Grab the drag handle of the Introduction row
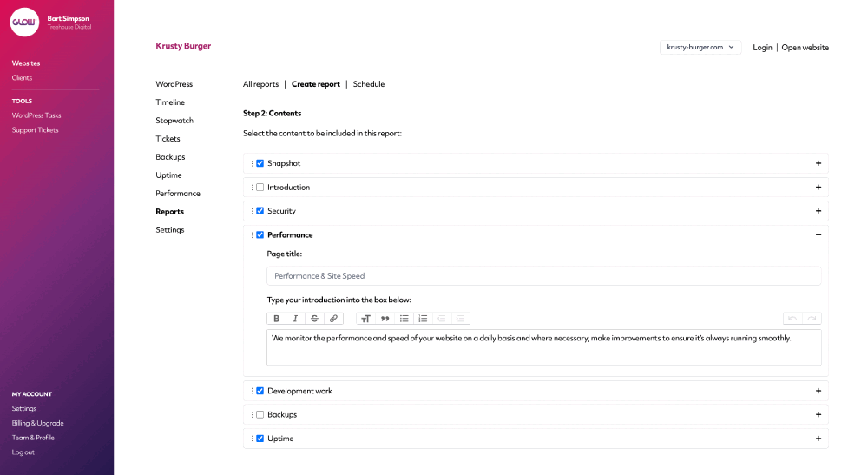The width and height of the screenshot is (868, 475). tap(253, 187)
